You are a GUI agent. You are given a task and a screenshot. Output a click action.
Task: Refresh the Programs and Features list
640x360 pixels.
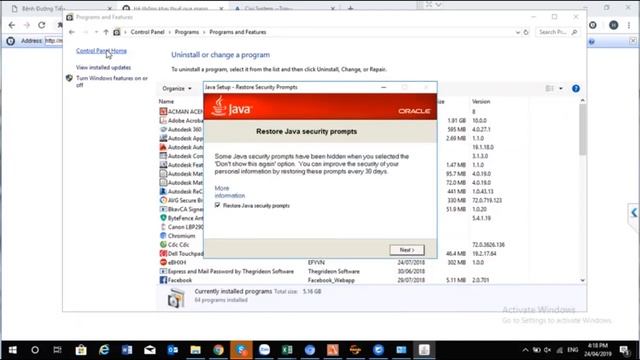coord(526,32)
